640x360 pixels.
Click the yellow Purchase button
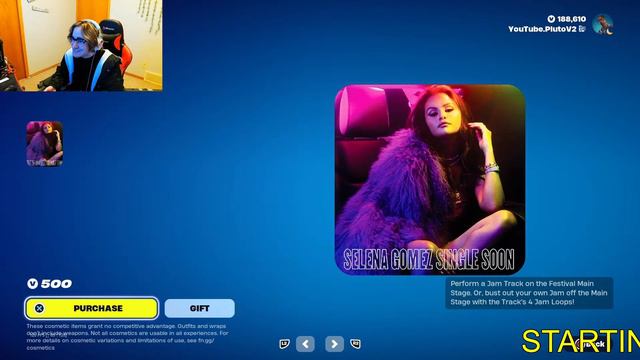pos(91,308)
